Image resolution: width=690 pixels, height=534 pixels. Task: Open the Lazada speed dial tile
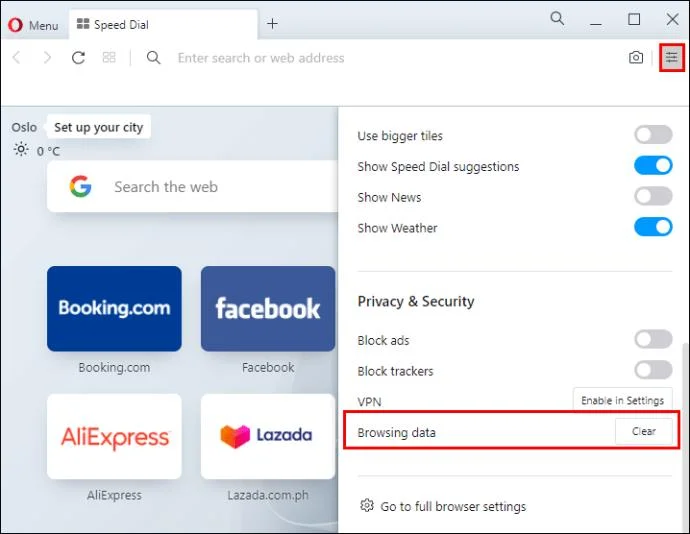[268, 436]
